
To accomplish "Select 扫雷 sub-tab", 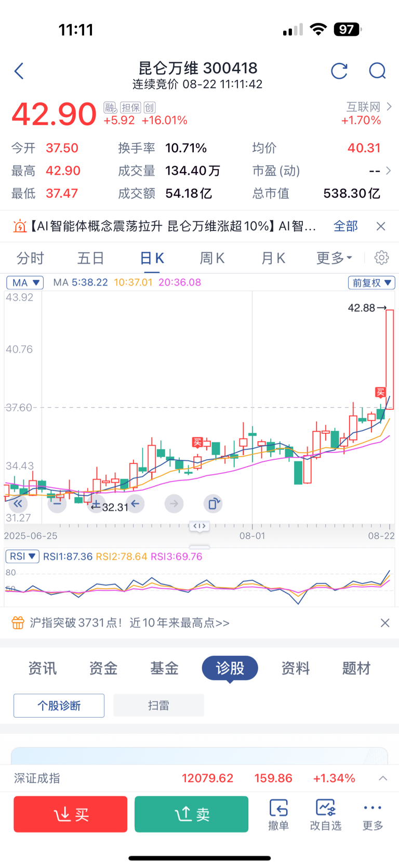I will point(158,705).
